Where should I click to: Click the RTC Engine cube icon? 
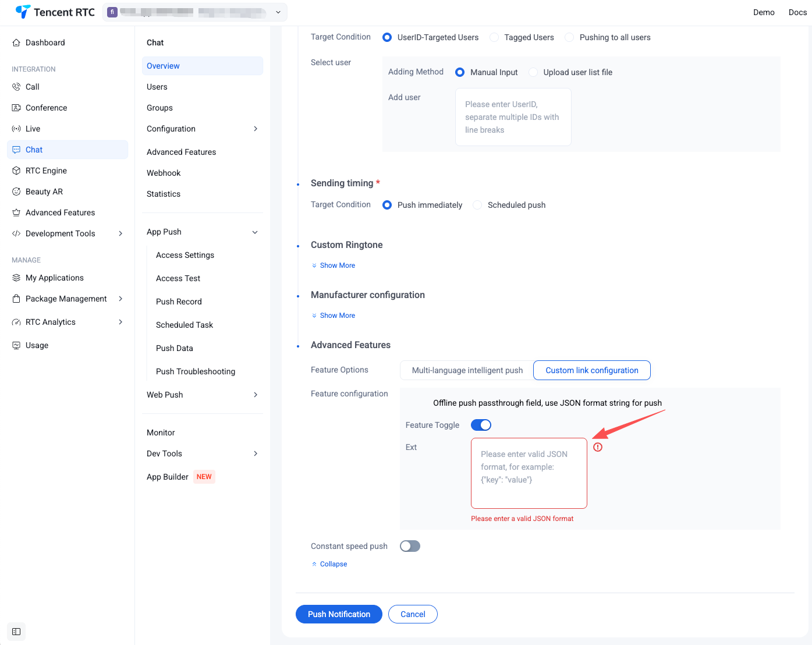pos(16,171)
